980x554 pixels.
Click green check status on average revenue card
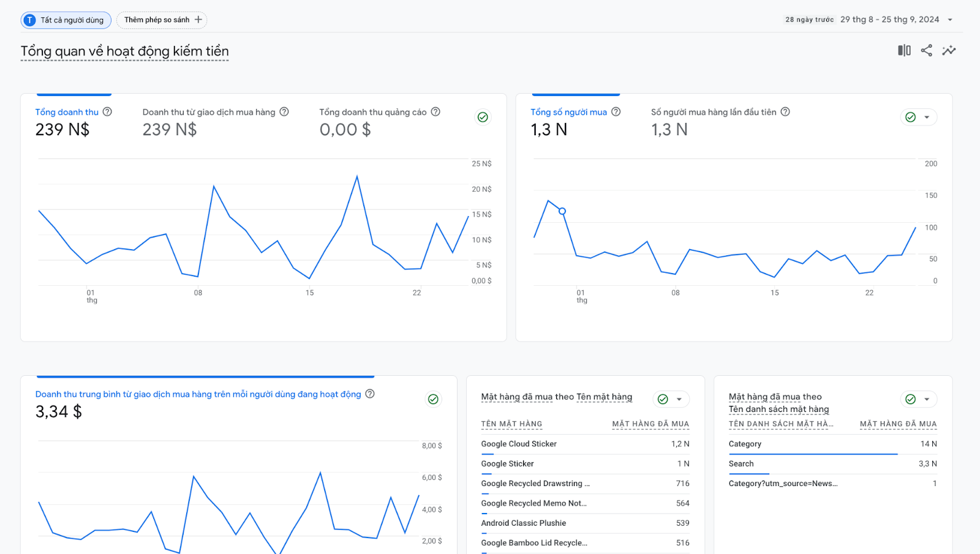(433, 399)
